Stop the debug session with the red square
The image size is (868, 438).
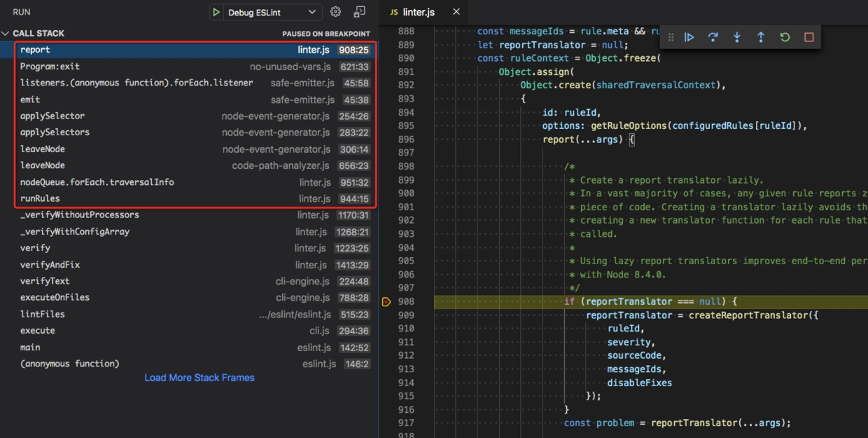(x=808, y=36)
